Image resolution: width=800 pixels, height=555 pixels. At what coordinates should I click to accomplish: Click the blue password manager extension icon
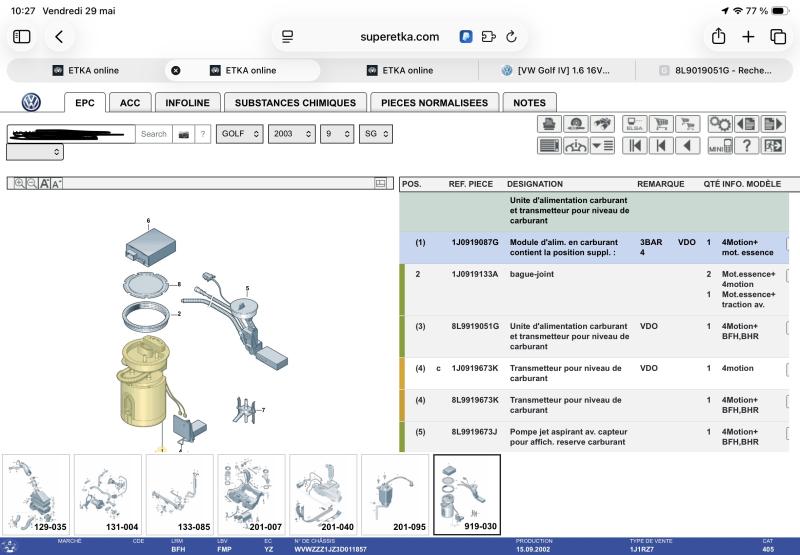pos(465,37)
